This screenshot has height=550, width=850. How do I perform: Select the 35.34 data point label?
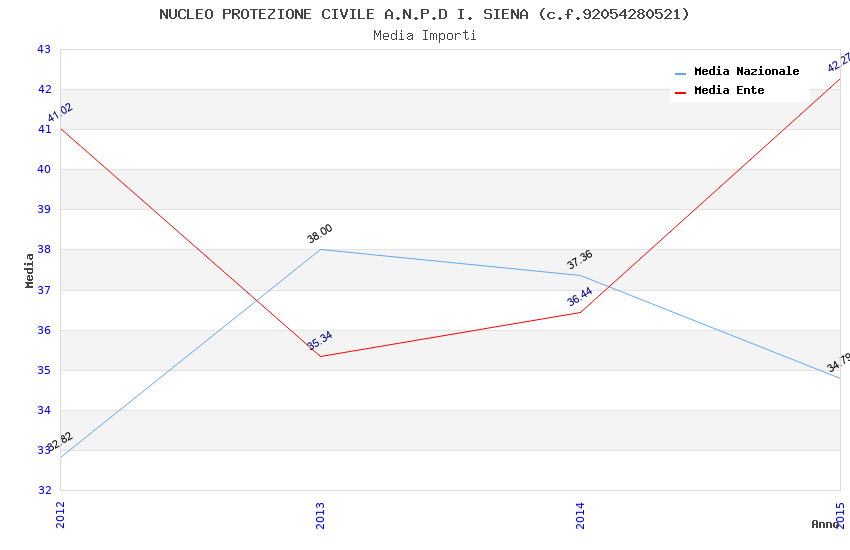(x=320, y=340)
